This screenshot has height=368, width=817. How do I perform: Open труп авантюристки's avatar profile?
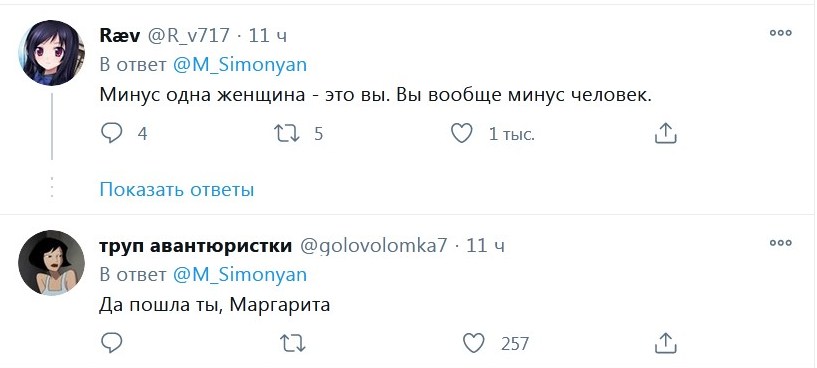click(x=51, y=263)
